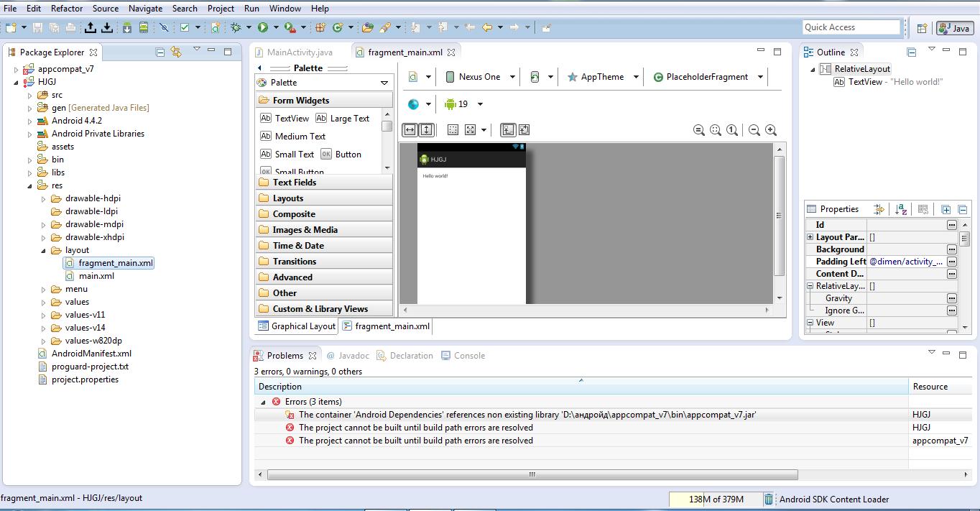Open the Java perspective
The width and height of the screenshot is (980, 511).
tap(954, 28)
